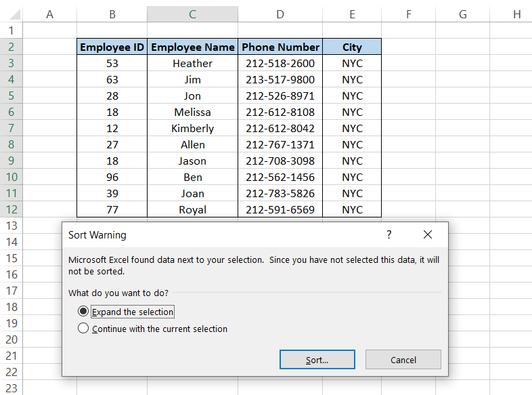Select row 7 header
Viewport: 532px width, 395px height.
pyautogui.click(x=11, y=128)
